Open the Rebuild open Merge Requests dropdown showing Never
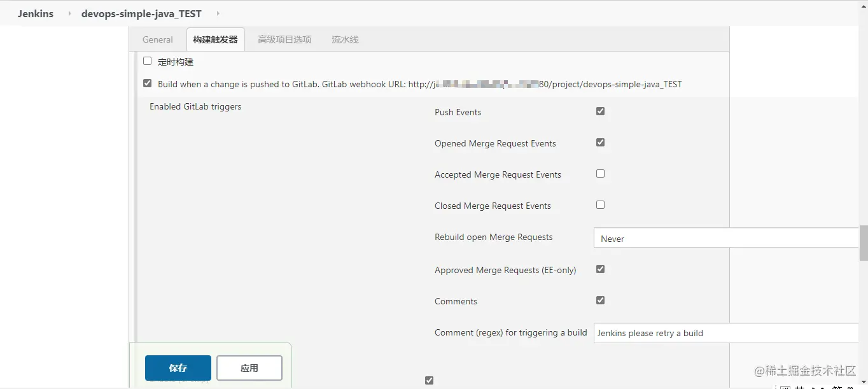The width and height of the screenshot is (868, 389). tap(726, 238)
